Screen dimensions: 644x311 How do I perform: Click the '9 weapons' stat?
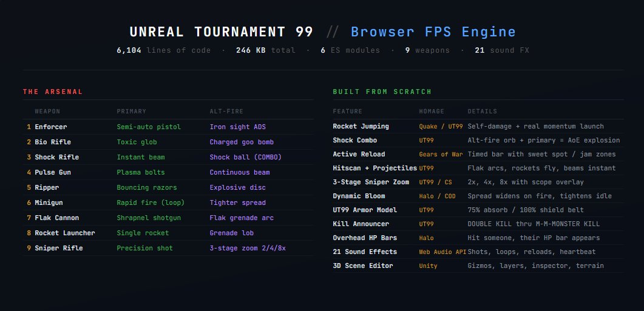[427, 50]
